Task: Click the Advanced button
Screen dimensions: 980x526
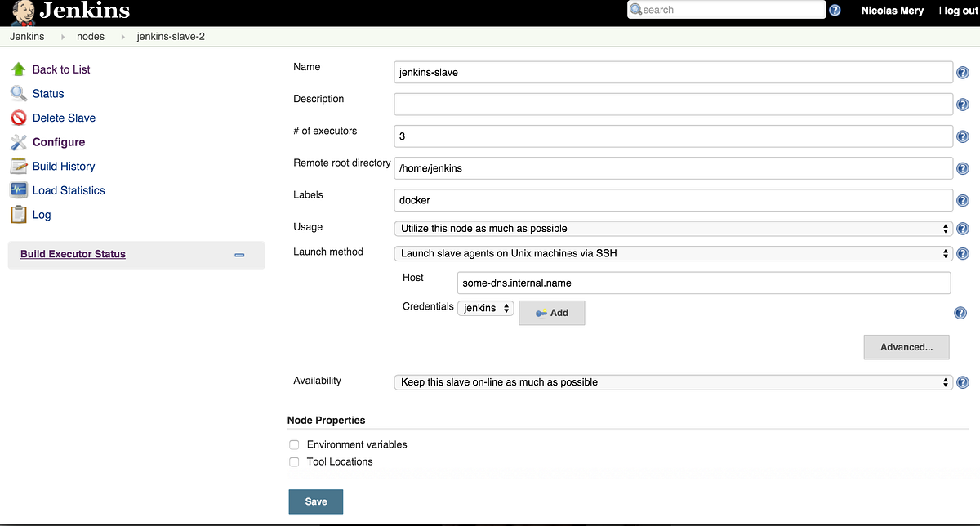Action: [x=906, y=346]
